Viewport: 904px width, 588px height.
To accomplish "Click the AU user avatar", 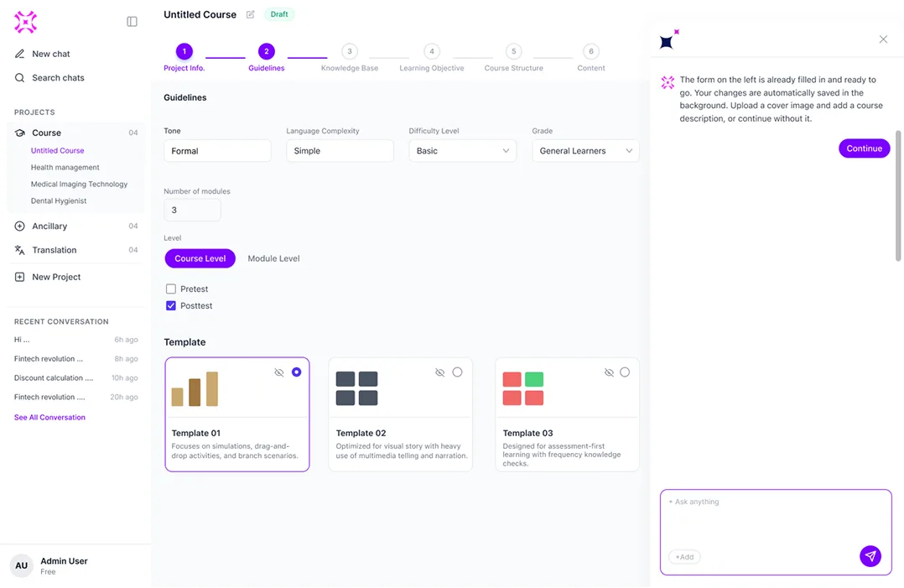I will 21,565.
